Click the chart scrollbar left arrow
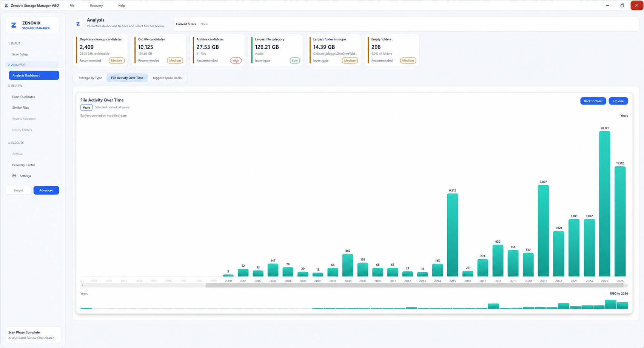 click(x=83, y=285)
